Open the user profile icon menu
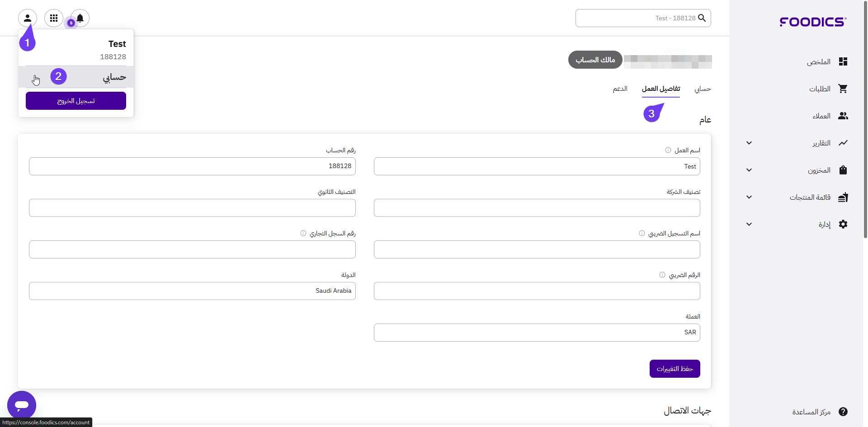This screenshot has height=427, width=868. pyautogui.click(x=28, y=18)
